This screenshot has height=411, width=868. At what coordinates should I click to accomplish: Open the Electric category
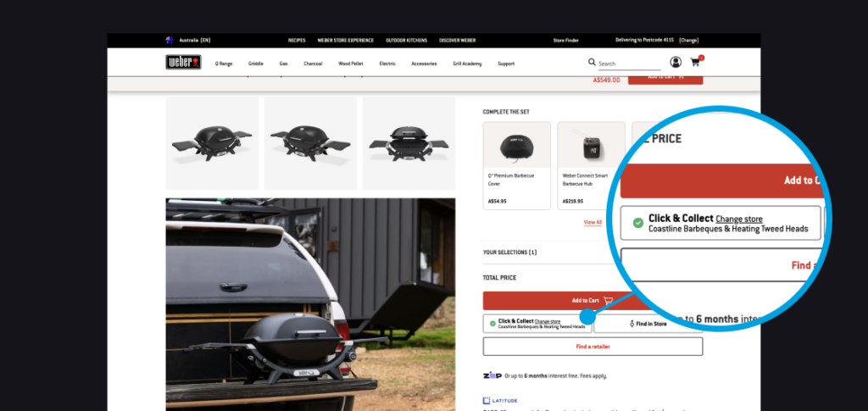pyautogui.click(x=387, y=64)
